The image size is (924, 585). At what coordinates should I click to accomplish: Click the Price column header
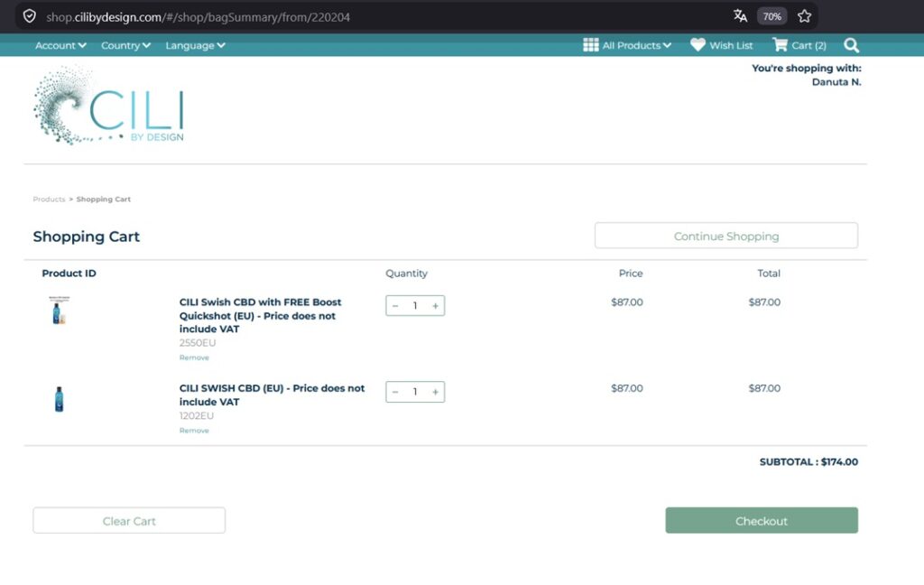click(631, 273)
